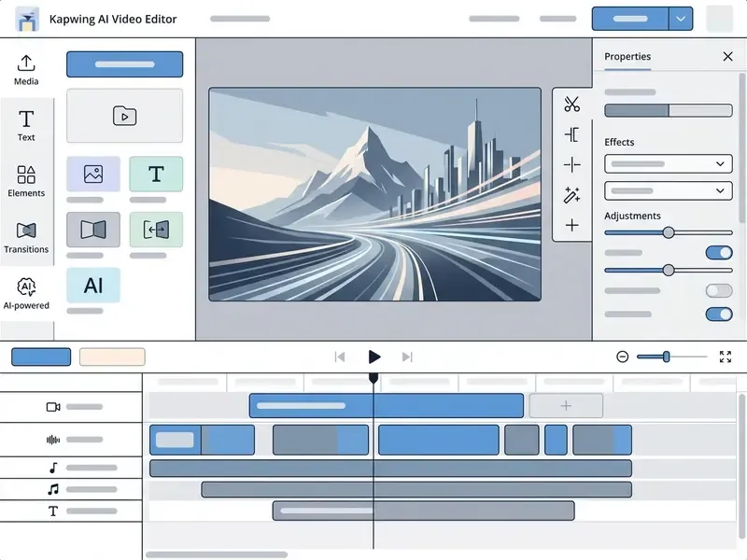
Task: Skip to the previous clip
Action: pyautogui.click(x=340, y=357)
